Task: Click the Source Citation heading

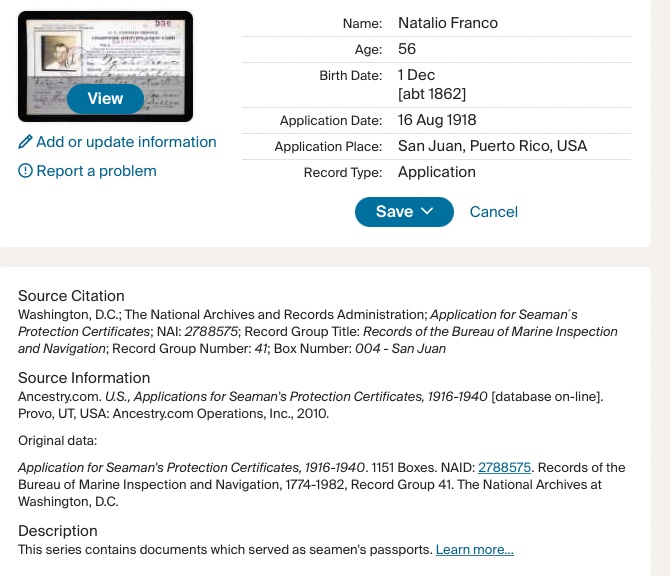Action: click(71, 296)
